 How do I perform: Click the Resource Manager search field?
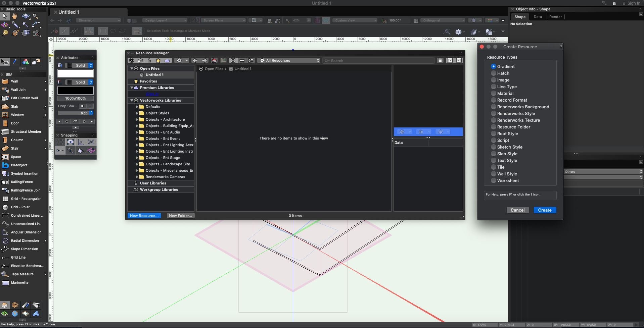[379, 61]
